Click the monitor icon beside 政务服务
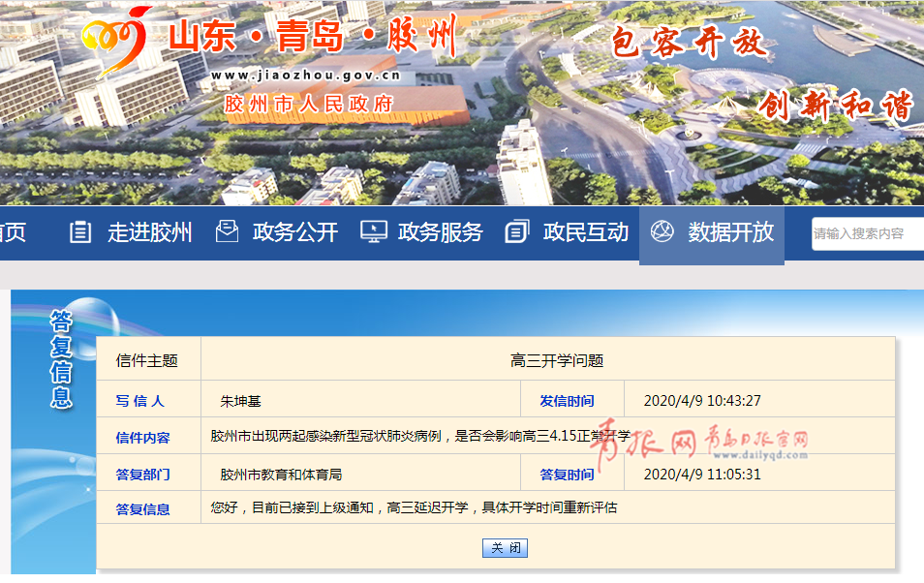This screenshot has height=583, width=924. (374, 232)
